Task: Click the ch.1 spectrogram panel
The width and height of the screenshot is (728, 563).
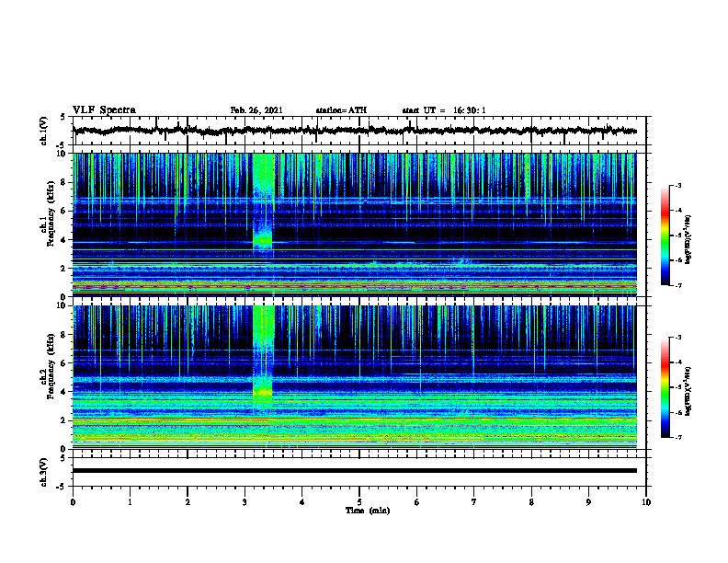Action: pyautogui.click(x=354, y=224)
